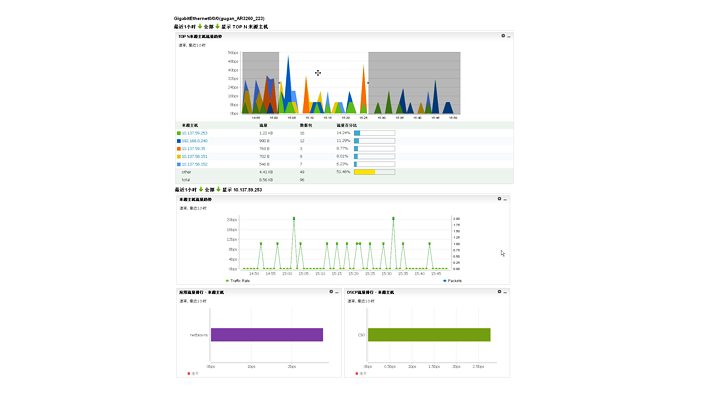Expand first green arrow in top breadcrumb row
The image size is (712, 400).
[x=199, y=27]
